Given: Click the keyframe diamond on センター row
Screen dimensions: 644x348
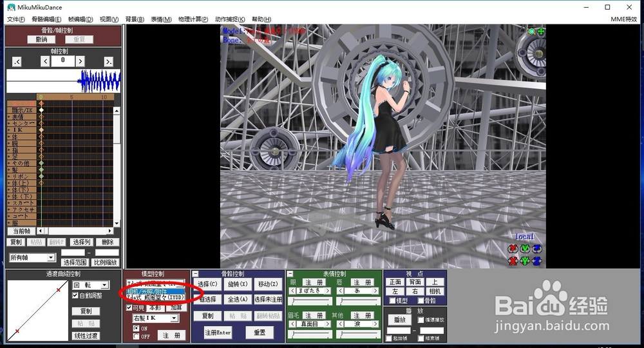Looking at the screenshot, I should [x=41, y=123].
